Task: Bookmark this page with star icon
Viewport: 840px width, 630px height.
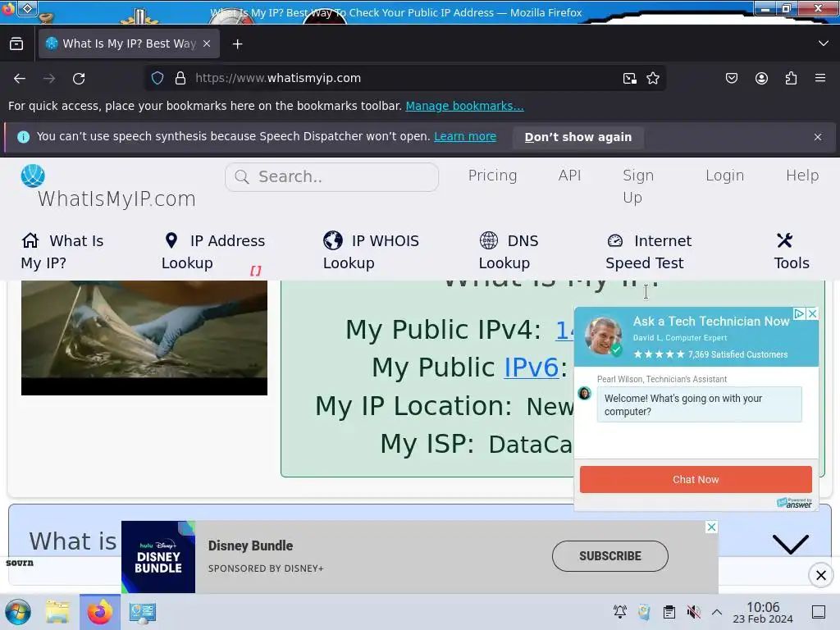Action: pyautogui.click(x=653, y=78)
